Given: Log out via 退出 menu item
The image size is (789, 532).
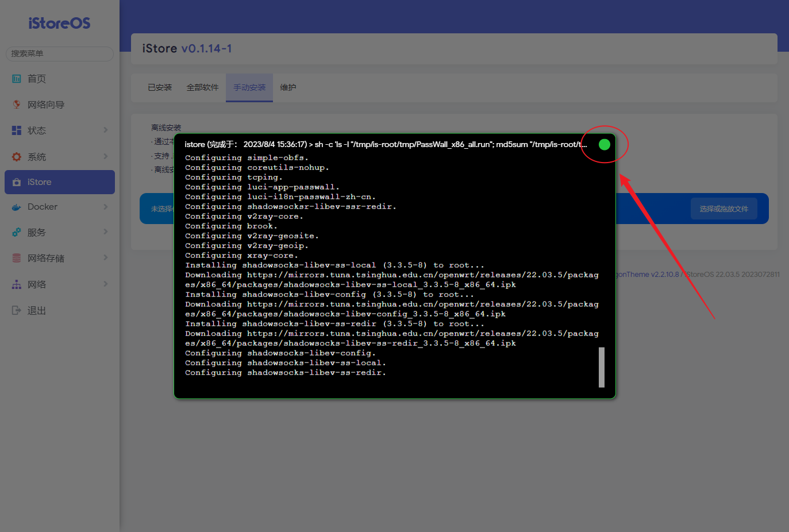Looking at the screenshot, I should (x=60, y=310).
